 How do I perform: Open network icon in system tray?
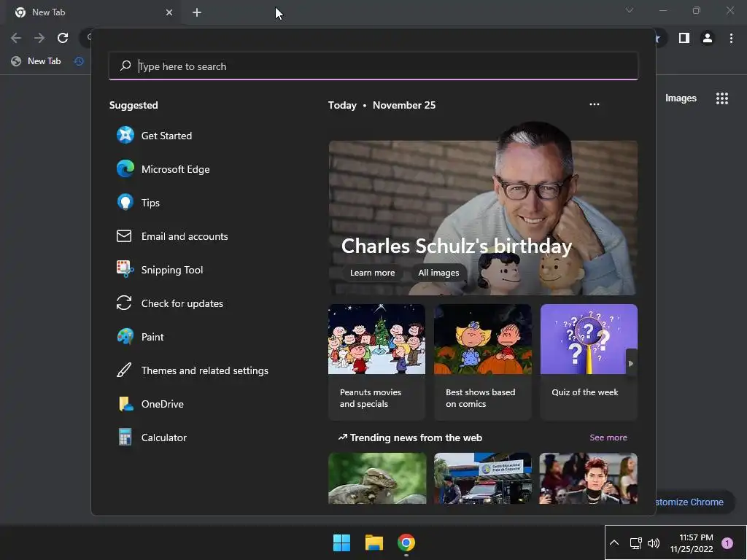pyautogui.click(x=635, y=543)
